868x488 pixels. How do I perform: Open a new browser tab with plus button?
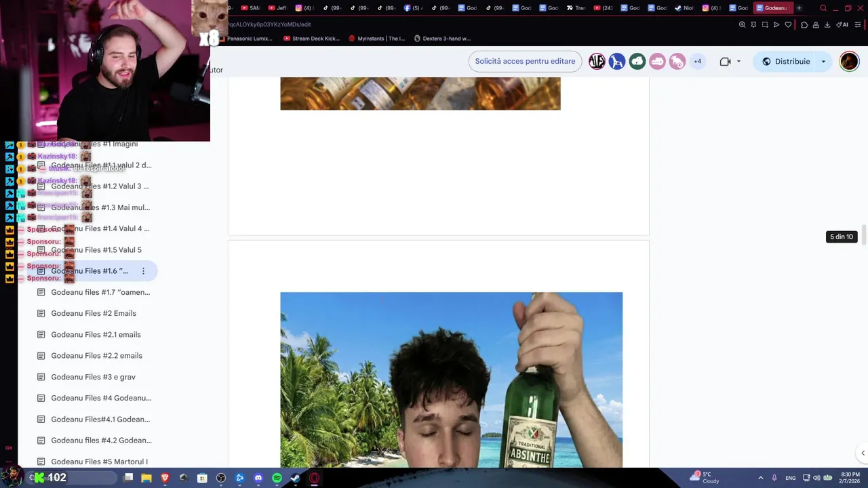coord(799,8)
